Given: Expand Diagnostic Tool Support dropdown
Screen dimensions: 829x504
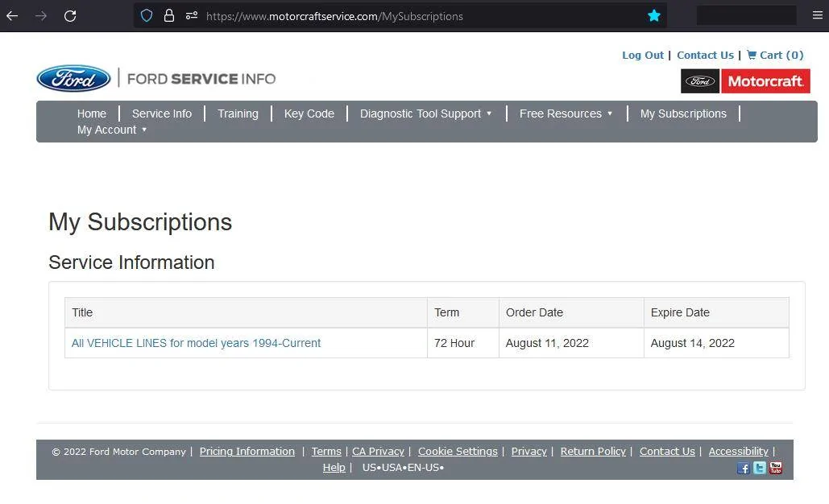Looking at the screenshot, I should coord(425,114).
